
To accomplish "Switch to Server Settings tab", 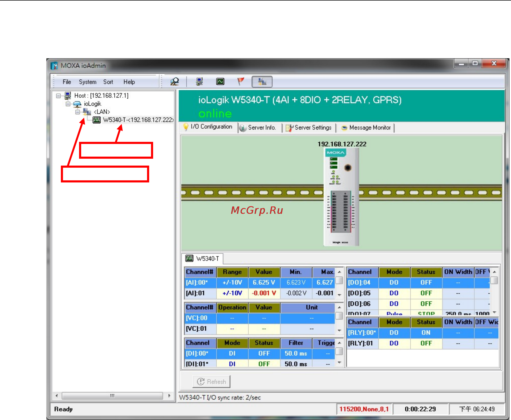I will coord(309,128).
